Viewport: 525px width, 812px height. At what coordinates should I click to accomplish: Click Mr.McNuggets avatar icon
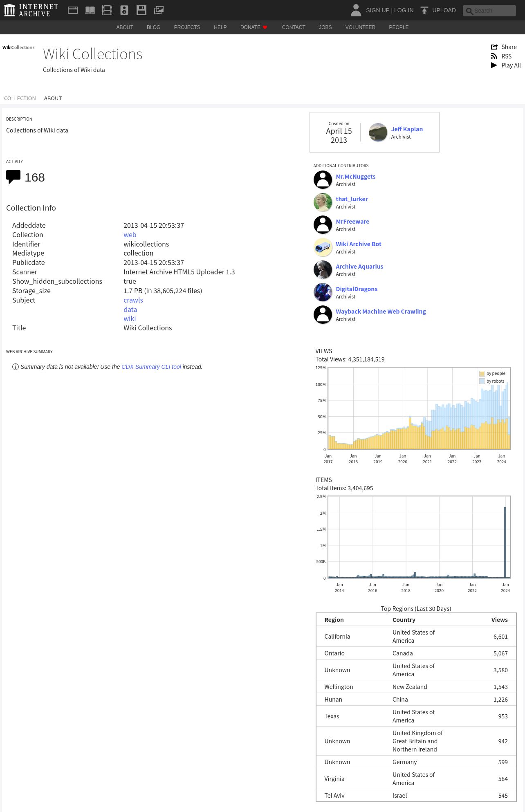(x=323, y=180)
